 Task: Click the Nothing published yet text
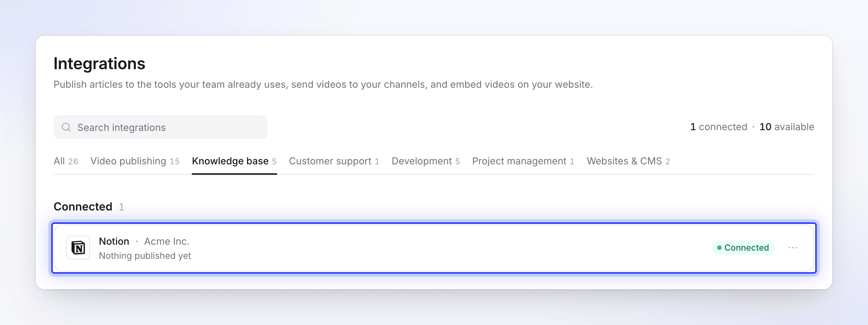click(145, 256)
